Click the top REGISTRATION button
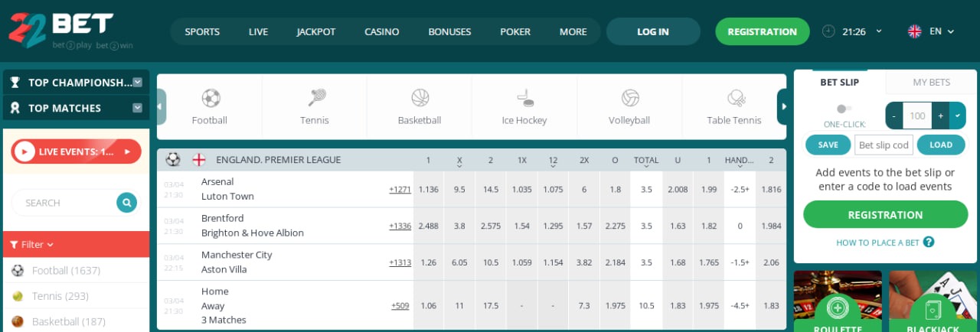The image size is (980, 332). point(763,31)
